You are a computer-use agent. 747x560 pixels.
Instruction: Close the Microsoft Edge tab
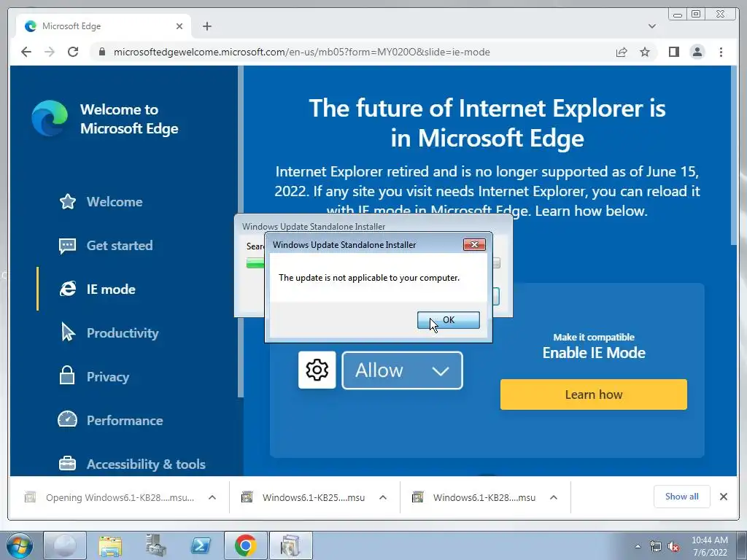[179, 26]
